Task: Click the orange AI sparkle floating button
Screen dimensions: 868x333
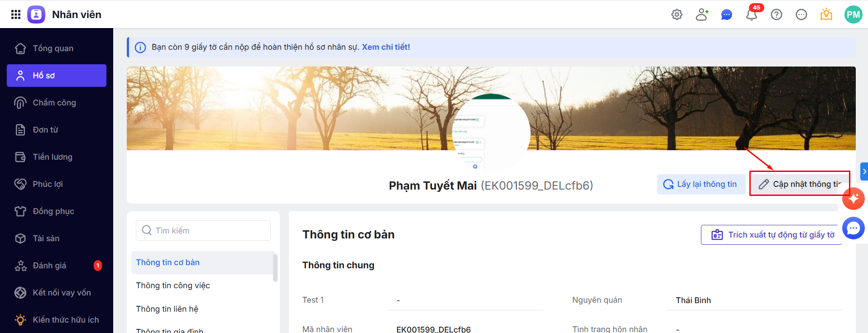Action: [x=854, y=199]
